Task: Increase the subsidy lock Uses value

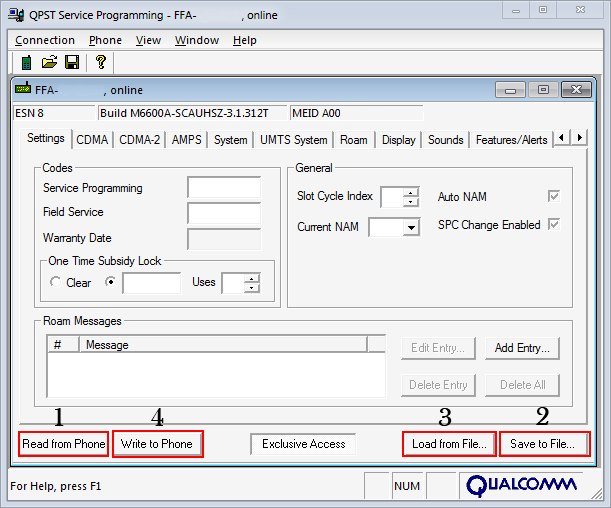Action: click(x=252, y=279)
